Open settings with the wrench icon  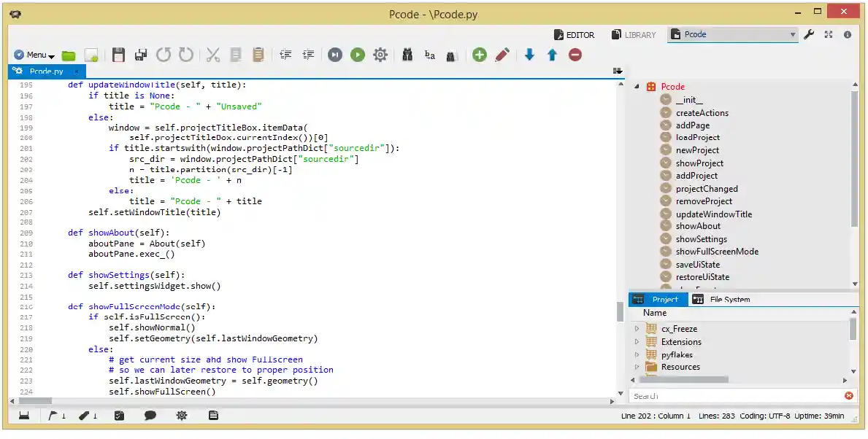[809, 34]
